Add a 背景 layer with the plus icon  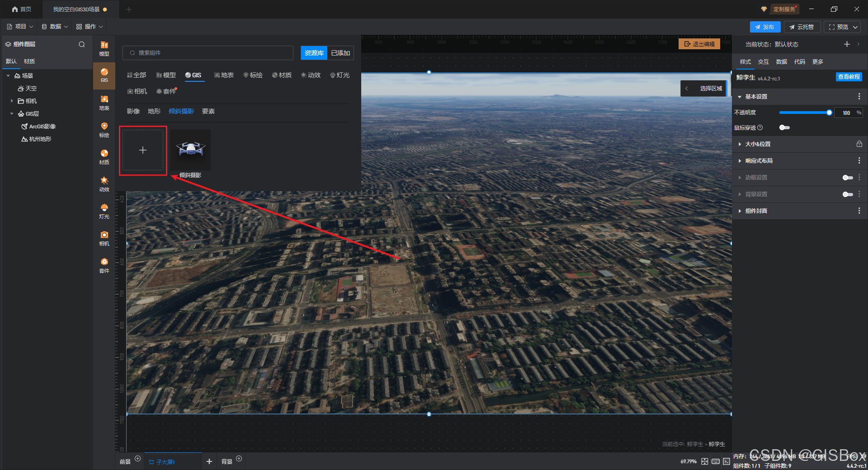pyautogui.click(x=239, y=458)
